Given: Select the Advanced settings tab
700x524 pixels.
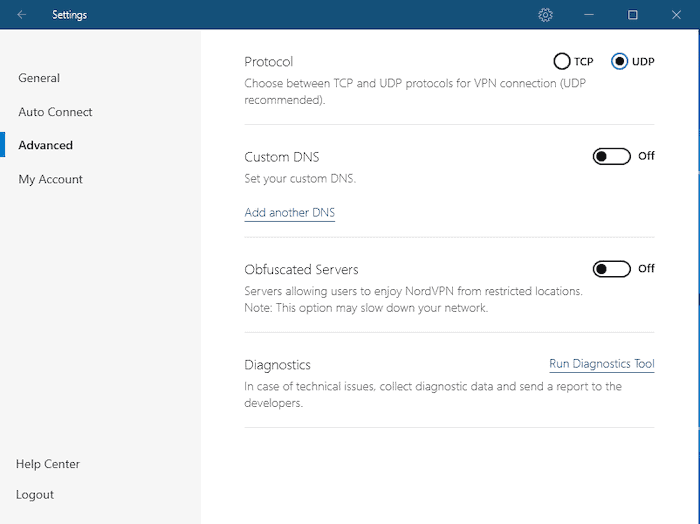Looking at the screenshot, I should tap(45, 145).
